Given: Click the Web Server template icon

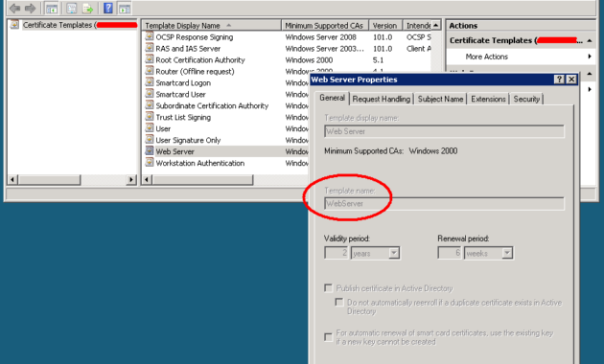Looking at the screenshot, I should [149, 150].
